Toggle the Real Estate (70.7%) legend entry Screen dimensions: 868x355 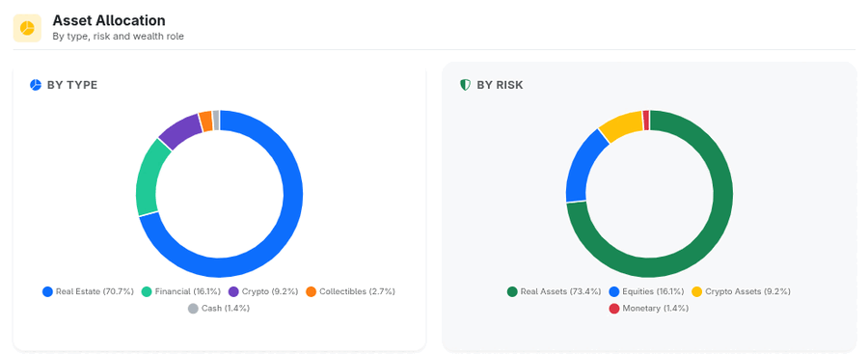88,291
